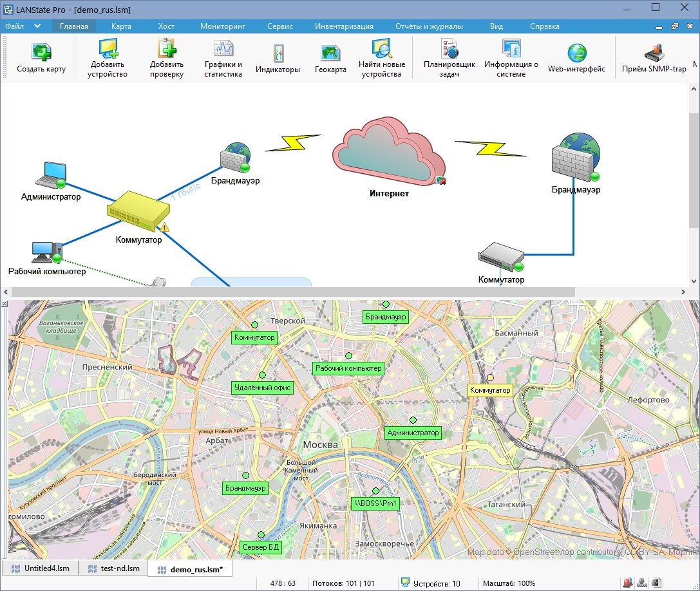Click horizontal scrollbar left arrow
700x591 pixels.
6,292
